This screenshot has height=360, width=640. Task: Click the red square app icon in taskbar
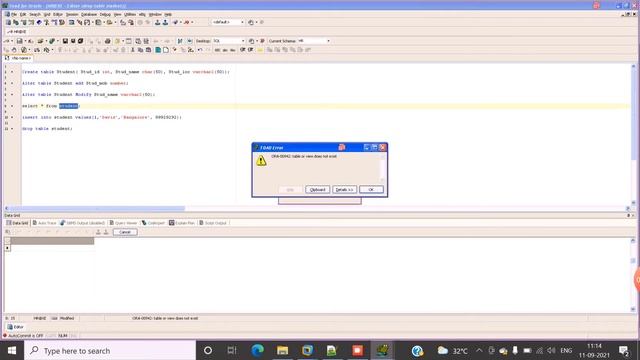click(x=357, y=350)
